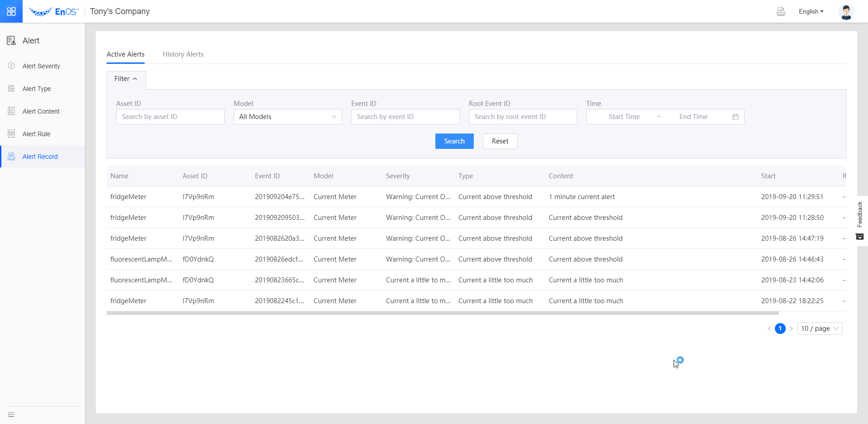
Task: Collapse the sidebar using bottom icon
Action: click(11, 414)
